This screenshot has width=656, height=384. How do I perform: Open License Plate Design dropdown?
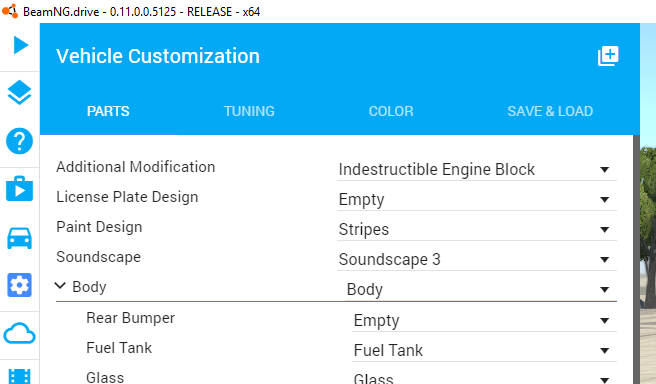coord(477,200)
